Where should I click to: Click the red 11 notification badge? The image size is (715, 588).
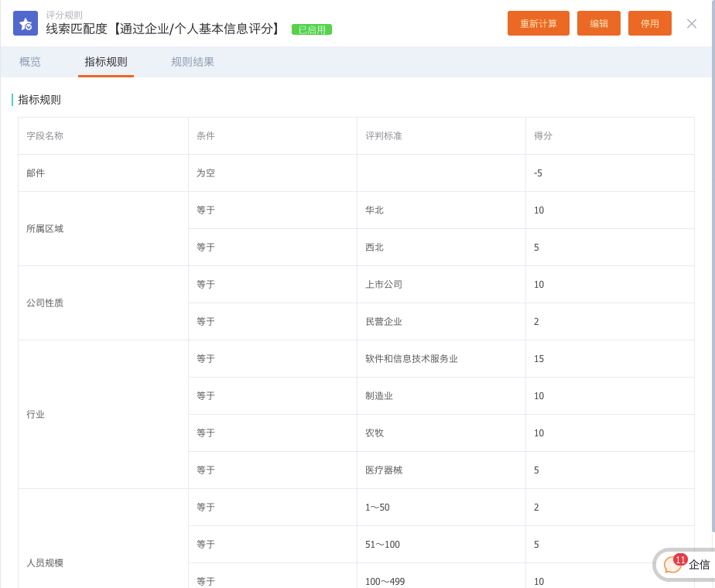click(x=680, y=559)
